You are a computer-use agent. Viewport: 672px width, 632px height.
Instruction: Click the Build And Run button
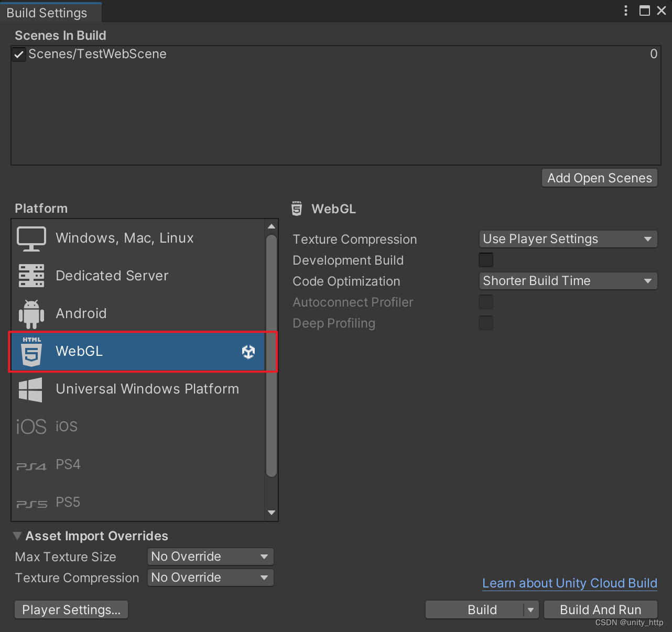point(601,610)
